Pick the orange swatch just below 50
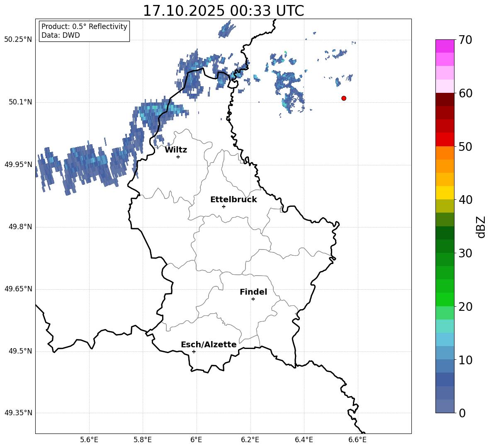Image resolution: width=491 pixels, height=448 pixels. tap(445, 153)
